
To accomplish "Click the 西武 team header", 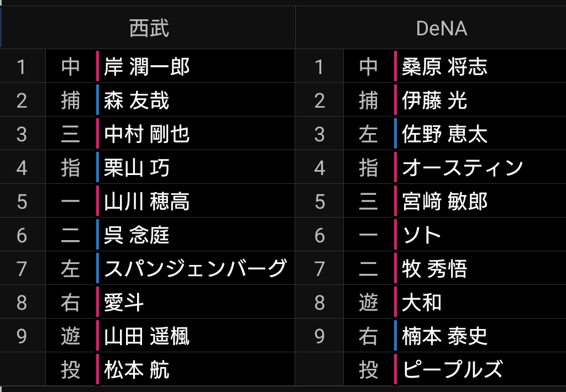I will (x=149, y=29).
